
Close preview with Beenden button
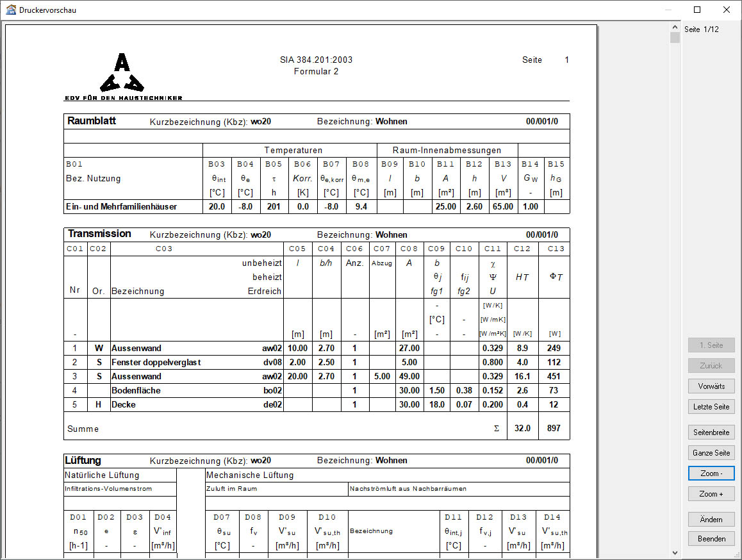tap(711, 539)
